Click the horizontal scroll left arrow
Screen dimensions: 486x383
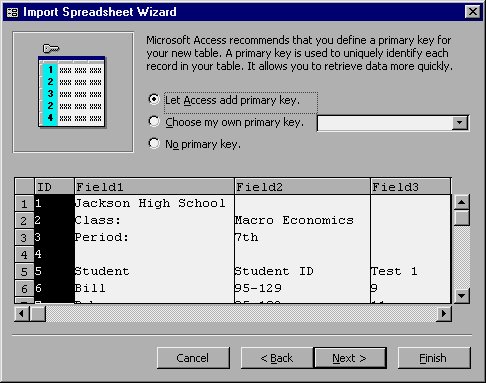(22, 314)
